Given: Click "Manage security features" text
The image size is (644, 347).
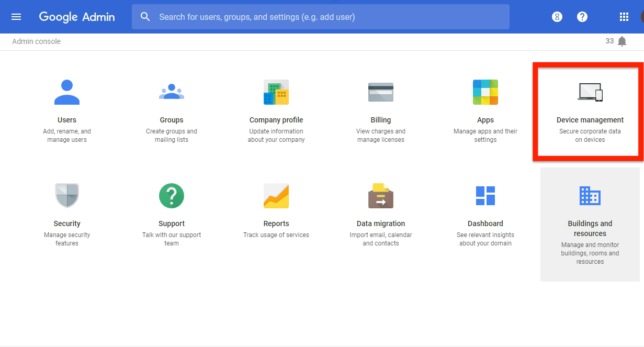Looking at the screenshot, I should 67,239.
